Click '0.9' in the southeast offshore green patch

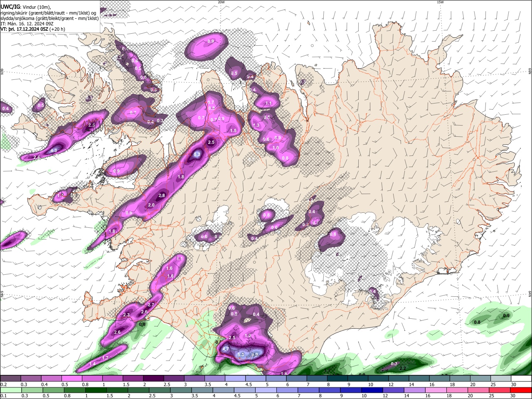(506, 316)
